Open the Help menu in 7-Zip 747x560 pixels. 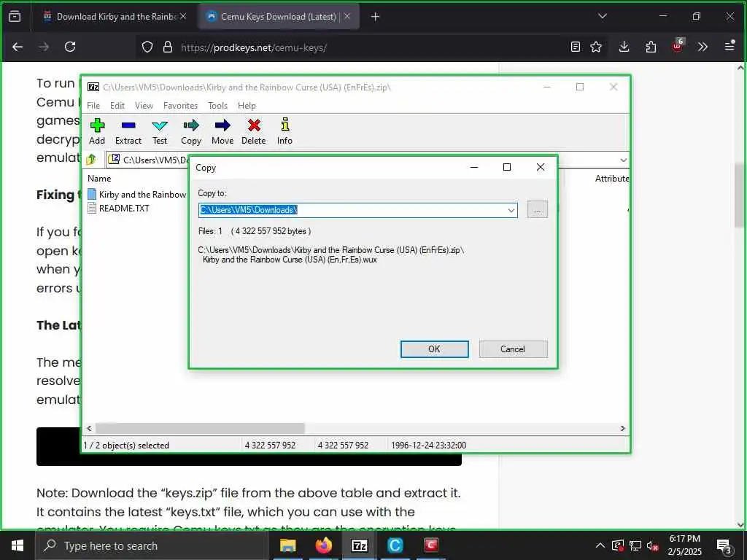[x=247, y=106]
